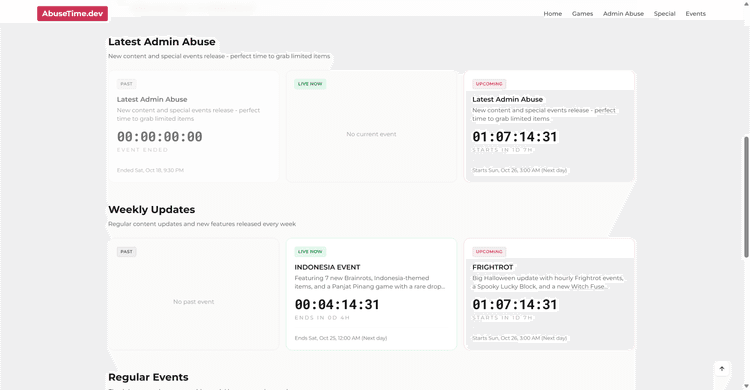750x390 pixels.
Task: Click 'Ends Sat, Oct 25, 12:00 AM' text
Action: pos(341,338)
